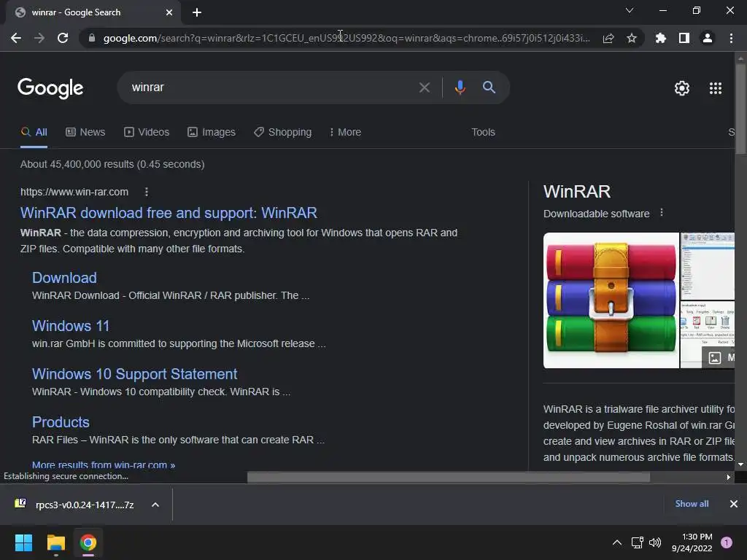Open WinRAR screenshot thumbnail in panel
747x560 pixels.
point(708,266)
